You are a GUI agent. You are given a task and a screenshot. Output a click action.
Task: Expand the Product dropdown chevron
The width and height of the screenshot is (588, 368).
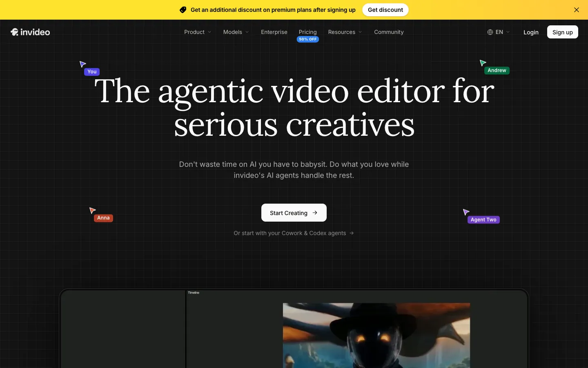209,32
